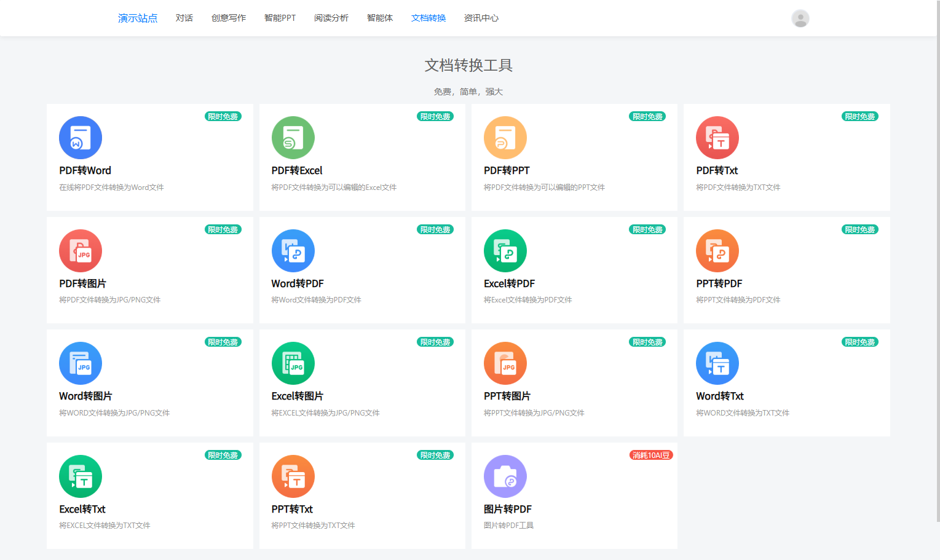Image resolution: width=940 pixels, height=560 pixels.
Task: Click the 限时免费 badge on PPT转图片 card
Action: 647,342
